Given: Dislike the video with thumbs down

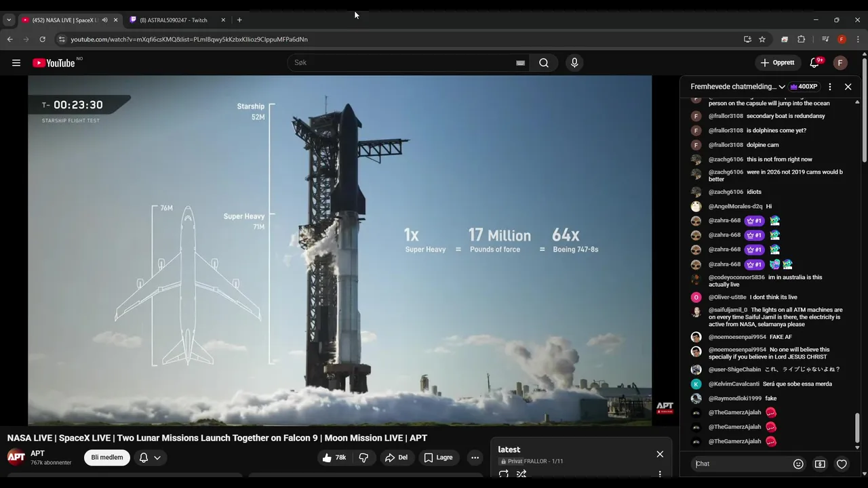Looking at the screenshot, I should [363, 457].
